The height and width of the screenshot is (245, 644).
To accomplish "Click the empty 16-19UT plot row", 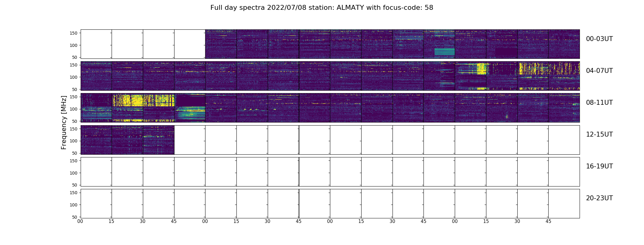I will coord(330,172).
